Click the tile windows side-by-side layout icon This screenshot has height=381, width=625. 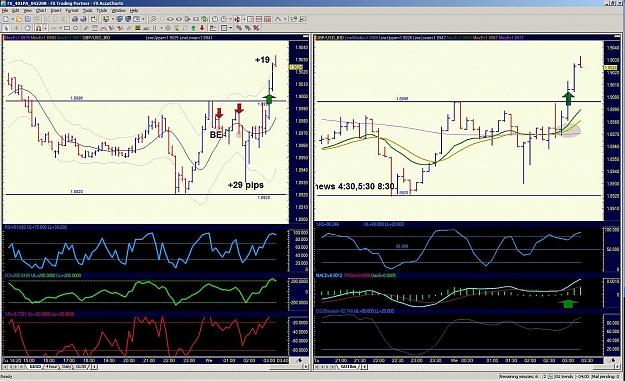tap(250, 19)
